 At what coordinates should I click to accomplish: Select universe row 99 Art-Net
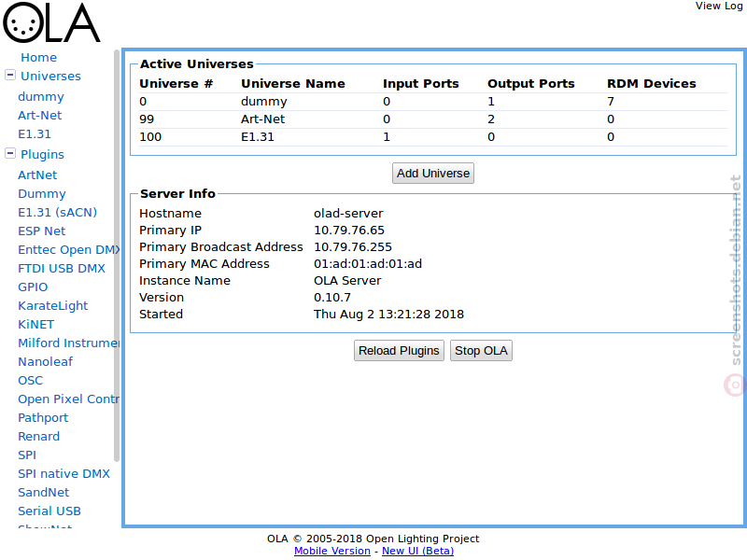[x=433, y=119]
